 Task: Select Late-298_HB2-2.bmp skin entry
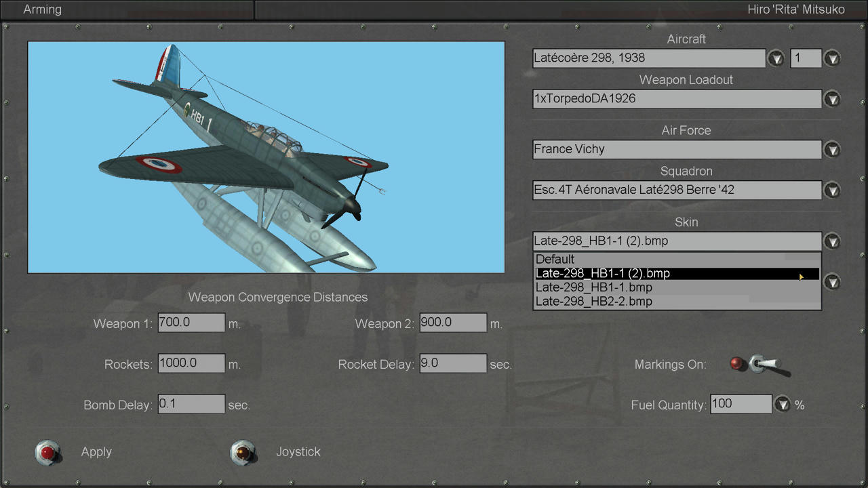coord(676,302)
